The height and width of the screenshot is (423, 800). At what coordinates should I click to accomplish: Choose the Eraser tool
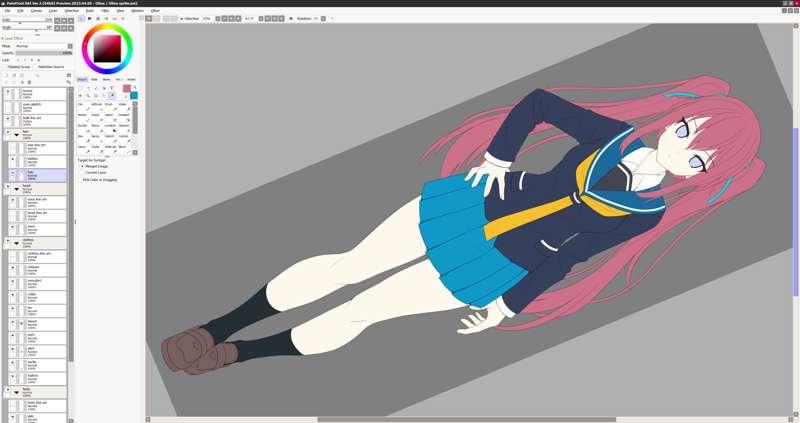[96, 117]
